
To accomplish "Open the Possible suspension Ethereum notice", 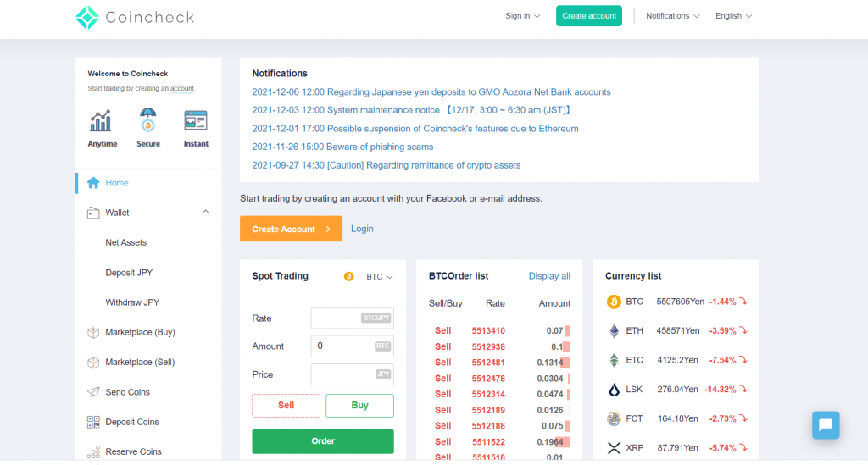I will (415, 128).
